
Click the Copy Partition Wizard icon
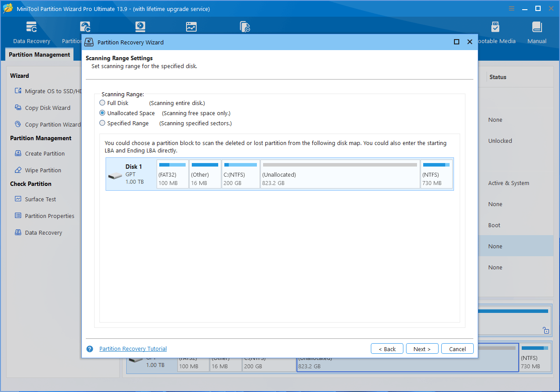click(x=18, y=124)
